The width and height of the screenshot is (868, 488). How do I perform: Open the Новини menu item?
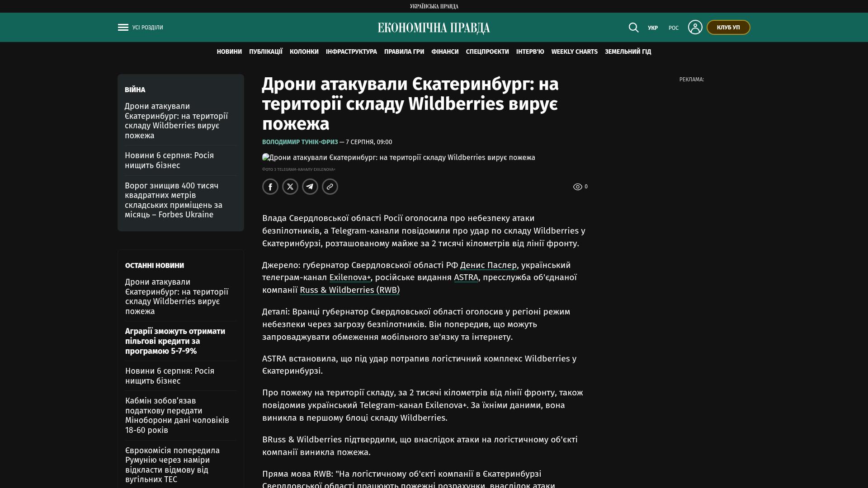229,52
